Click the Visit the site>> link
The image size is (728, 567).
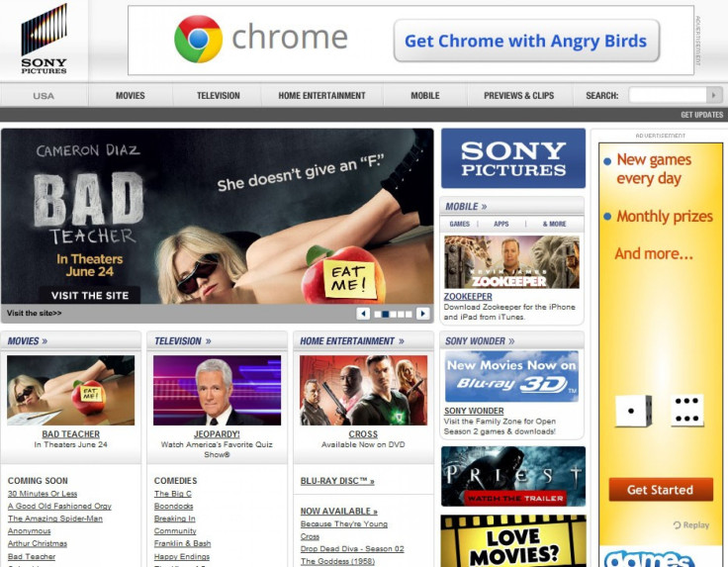point(34,313)
